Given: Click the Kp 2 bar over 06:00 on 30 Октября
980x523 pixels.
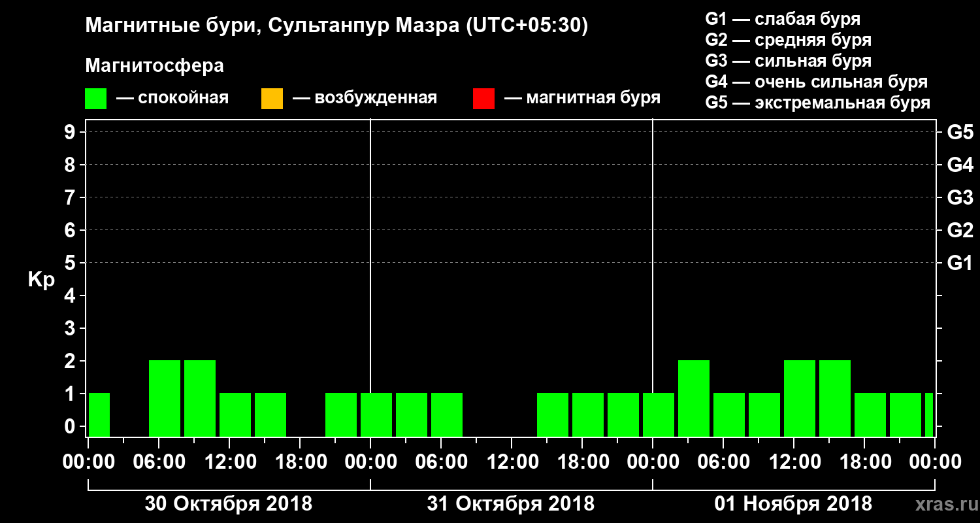Looking at the screenshot, I should [x=165, y=398].
